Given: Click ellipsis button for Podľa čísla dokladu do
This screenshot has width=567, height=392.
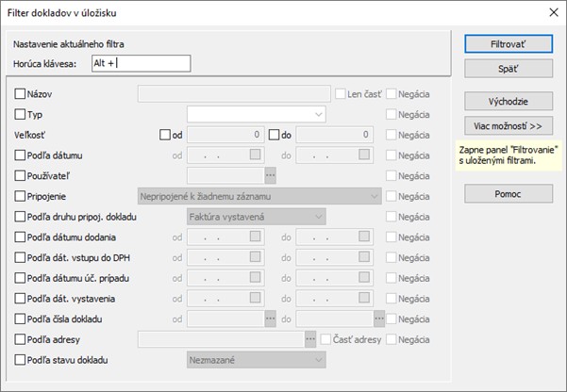Looking at the screenshot, I should 379,319.
